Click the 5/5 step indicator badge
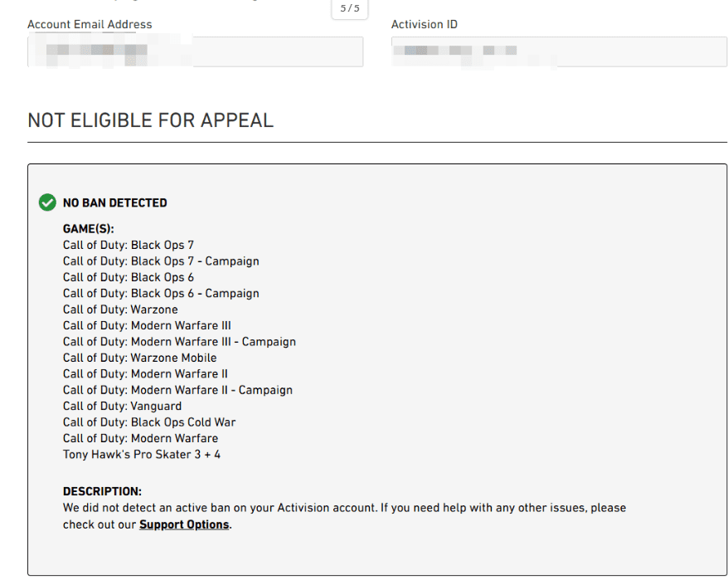This screenshot has width=728, height=580. [350, 8]
